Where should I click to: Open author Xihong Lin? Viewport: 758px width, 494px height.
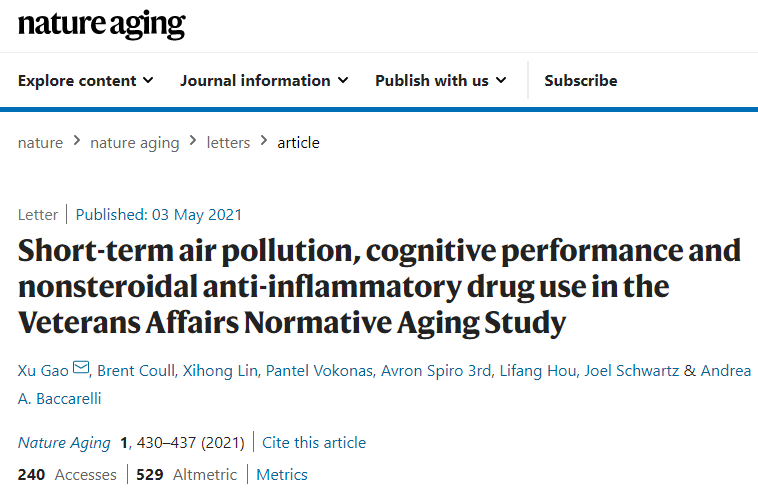coord(220,371)
